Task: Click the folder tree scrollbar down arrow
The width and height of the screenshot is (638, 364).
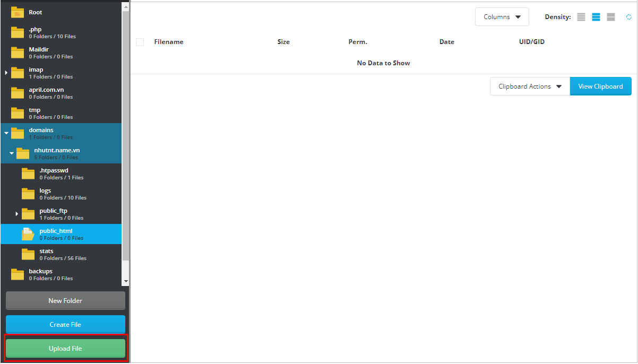Action: pyautogui.click(x=126, y=281)
